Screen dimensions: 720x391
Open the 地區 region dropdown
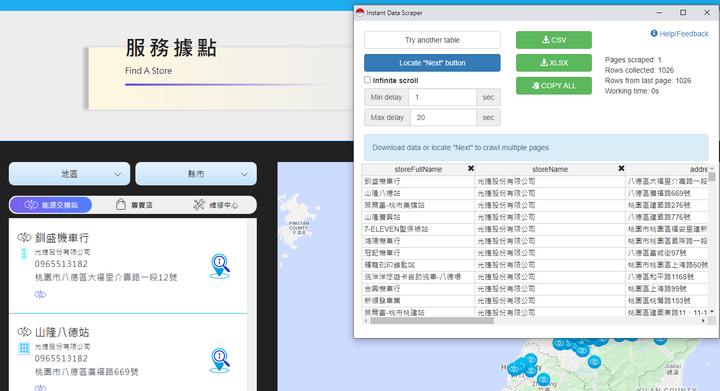(69, 174)
